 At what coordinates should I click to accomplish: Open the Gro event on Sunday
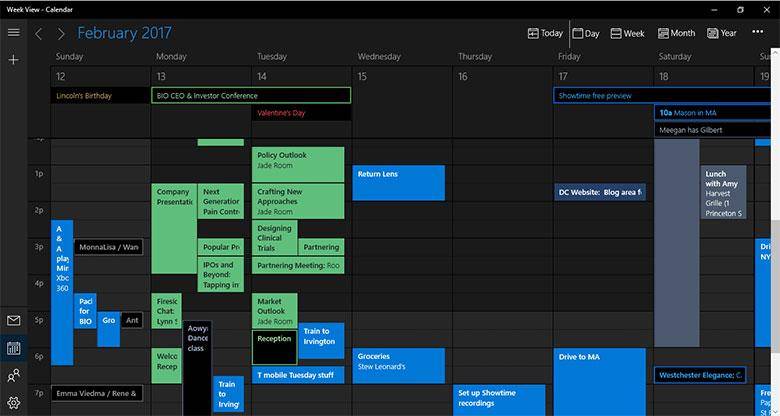(x=108, y=329)
